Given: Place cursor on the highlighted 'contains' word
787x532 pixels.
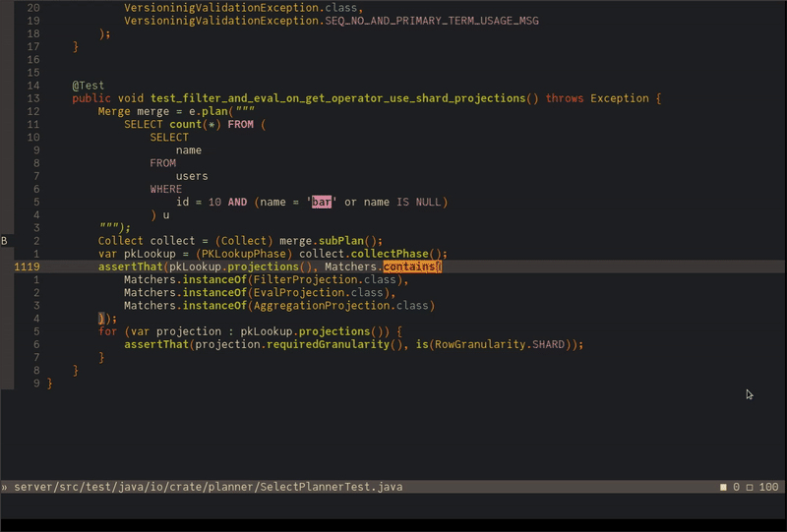Looking at the screenshot, I should pos(409,266).
